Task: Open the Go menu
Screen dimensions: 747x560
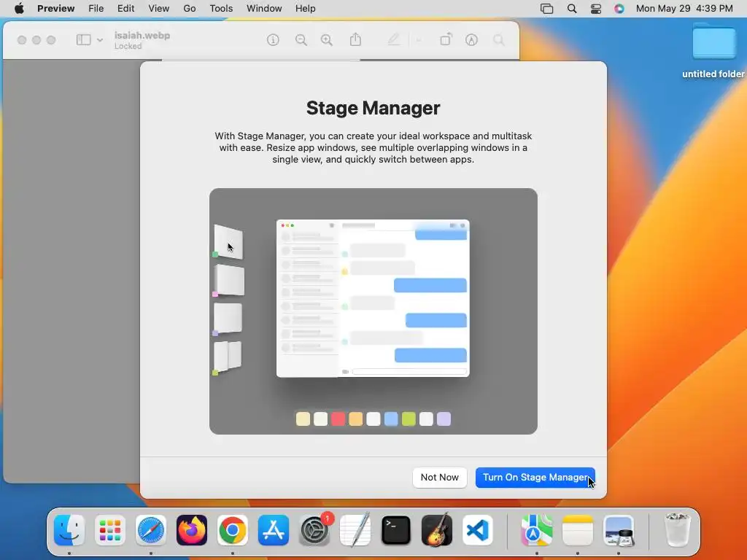Action: (x=189, y=9)
